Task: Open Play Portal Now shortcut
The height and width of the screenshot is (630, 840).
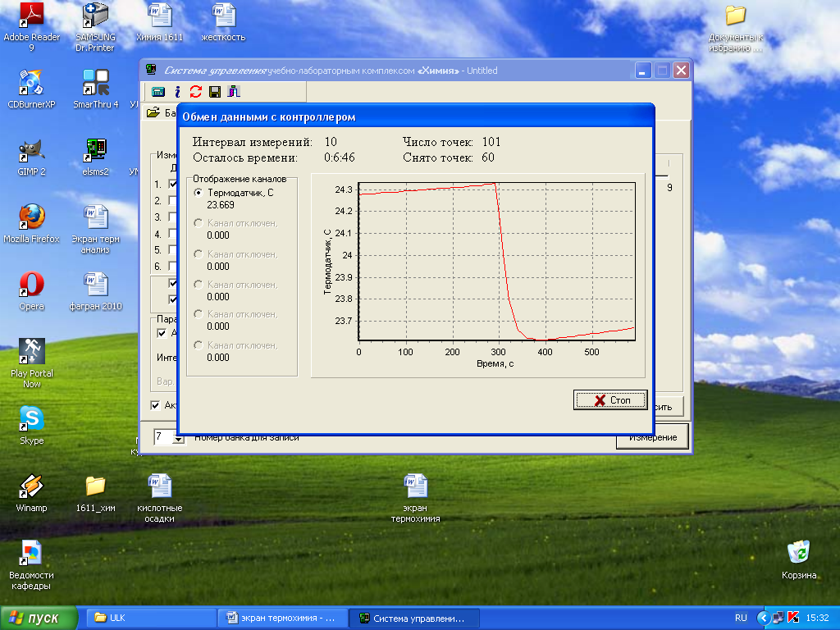Action: click(31, 363)
